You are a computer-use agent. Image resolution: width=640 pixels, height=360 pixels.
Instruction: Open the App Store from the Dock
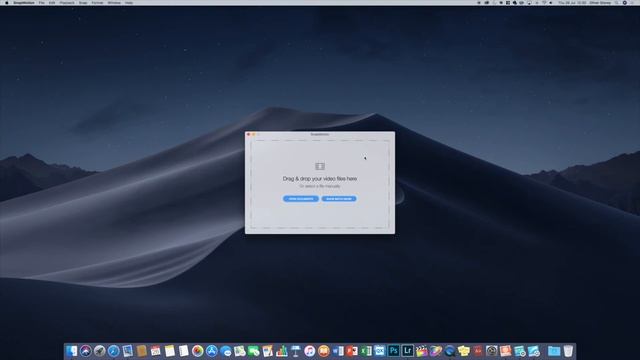211,351
